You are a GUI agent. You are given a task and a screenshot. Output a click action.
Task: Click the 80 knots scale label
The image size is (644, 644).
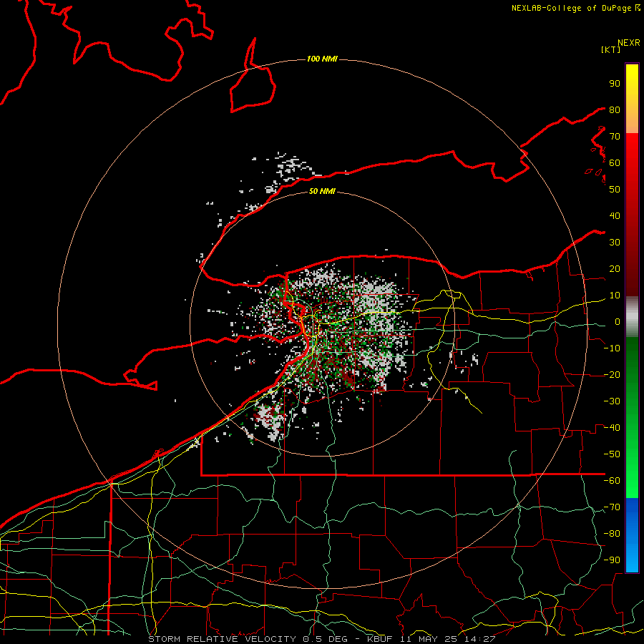click(x=615, y=109)
